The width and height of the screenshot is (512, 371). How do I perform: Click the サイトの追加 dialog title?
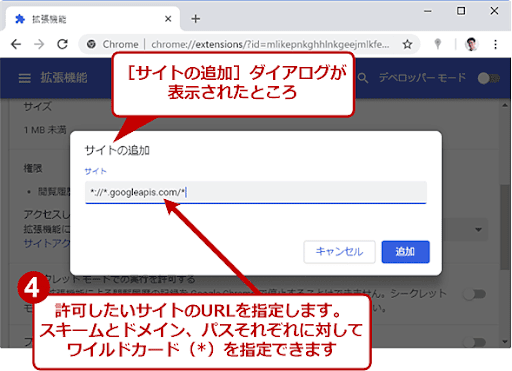(117, 150)
